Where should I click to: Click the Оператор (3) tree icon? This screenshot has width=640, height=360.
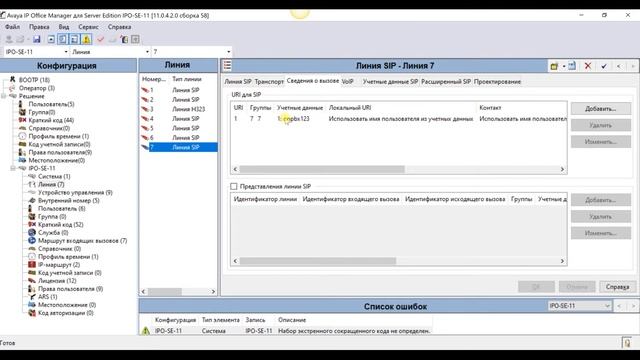tap(13, 88)
